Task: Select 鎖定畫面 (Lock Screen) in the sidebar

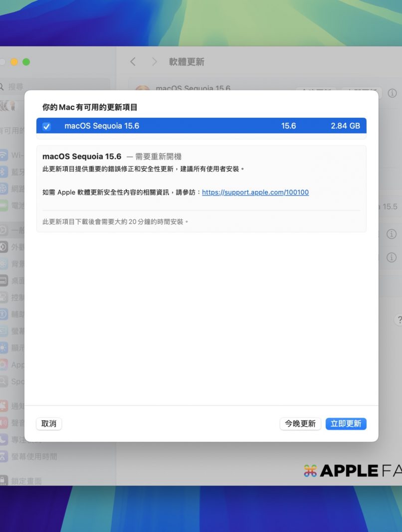Action: tap(26, 481)
